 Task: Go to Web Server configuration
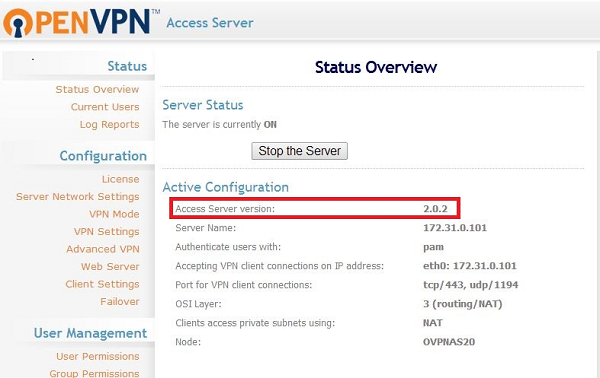pyautogui.click(x=110, y=267)
